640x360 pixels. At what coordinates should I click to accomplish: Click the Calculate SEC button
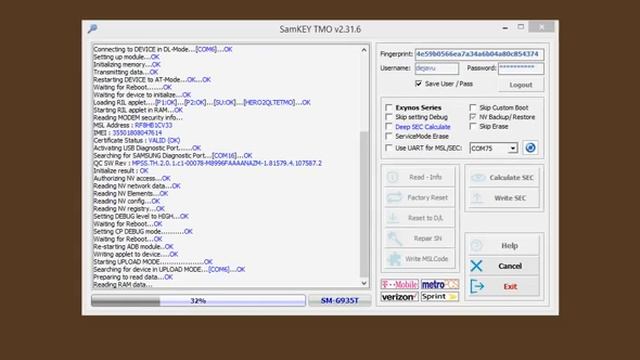504,178
